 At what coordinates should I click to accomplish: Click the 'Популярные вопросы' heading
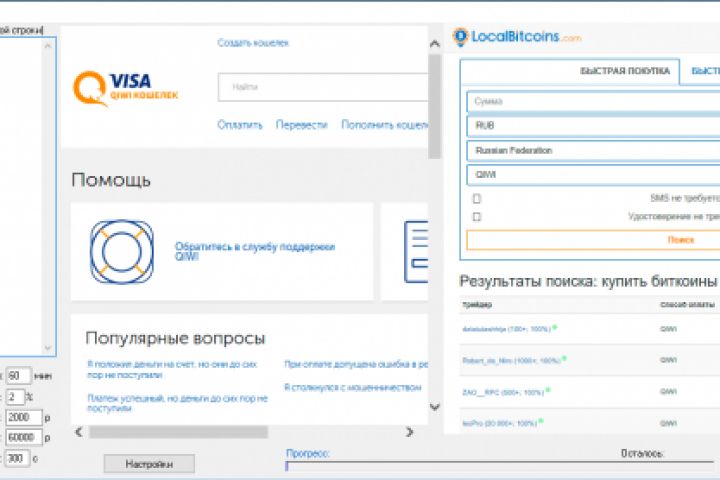click(x=175, y=338)
